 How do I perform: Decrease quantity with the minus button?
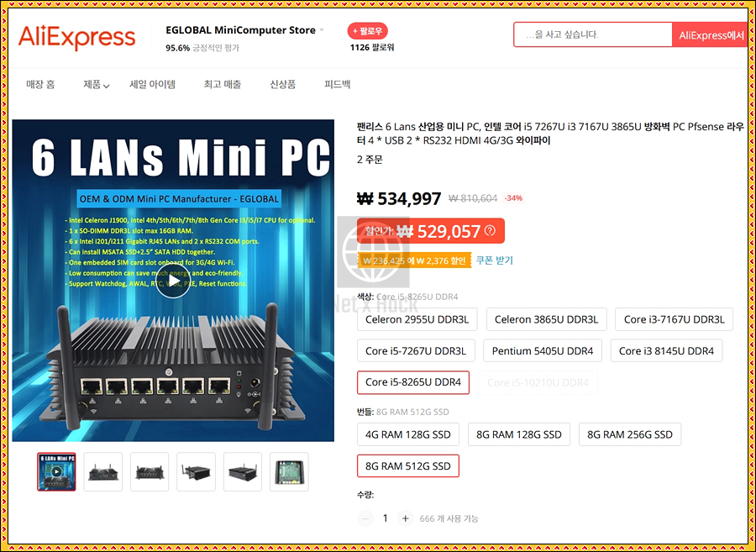tap(365, 518)
